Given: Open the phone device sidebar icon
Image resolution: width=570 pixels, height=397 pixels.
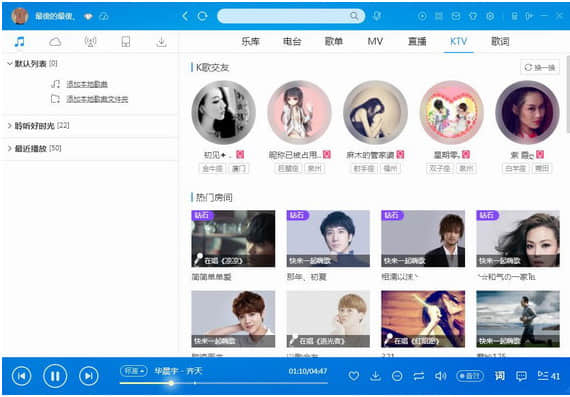Looking at the screenshot, I should coord(126,42).
